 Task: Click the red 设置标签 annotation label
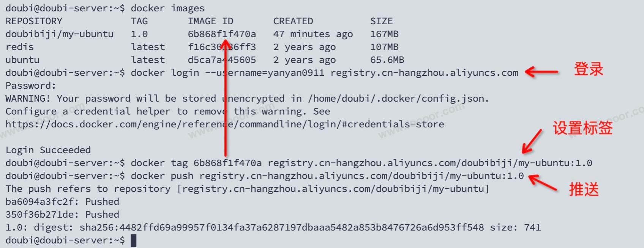pos(582,128)
